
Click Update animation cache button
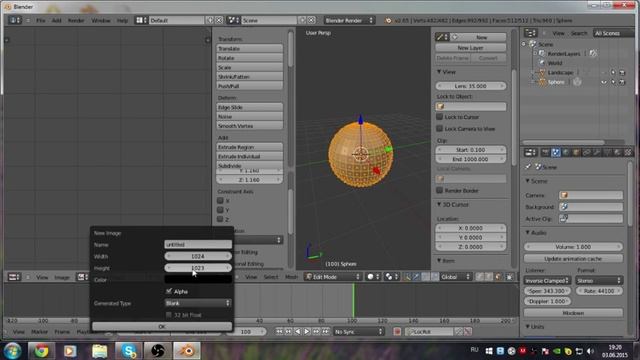(x=573, y=259)
